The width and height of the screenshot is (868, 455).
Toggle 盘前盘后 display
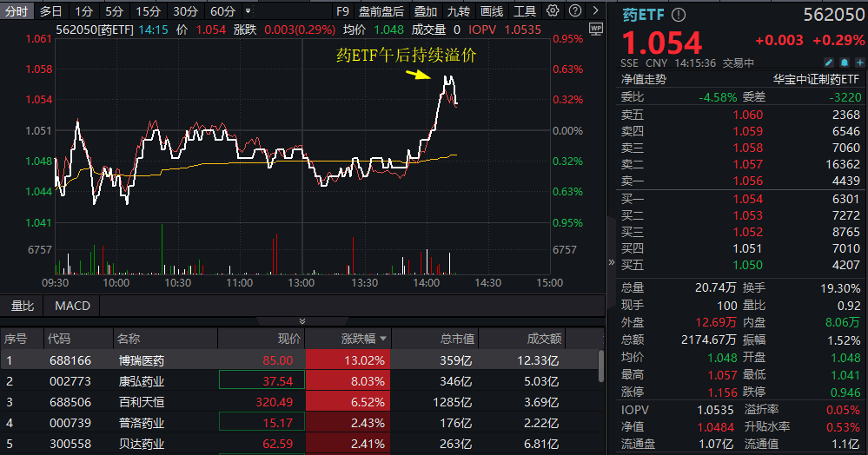point(381,11)
